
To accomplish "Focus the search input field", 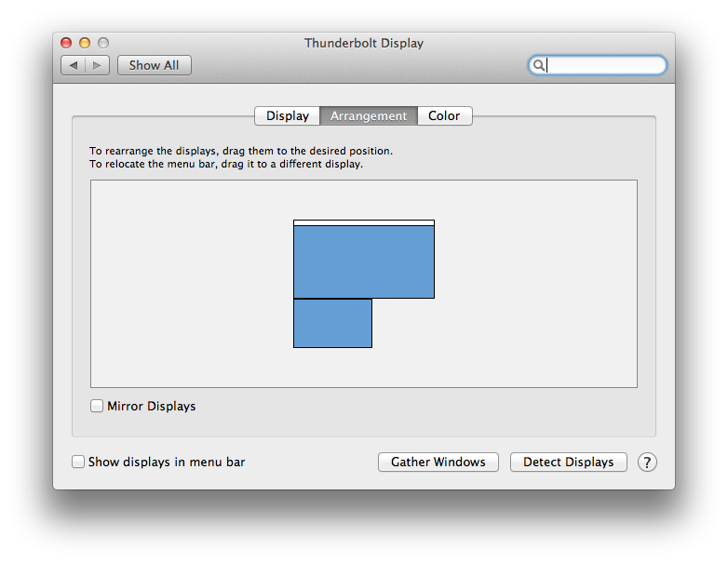I will (x=598, y=65).
